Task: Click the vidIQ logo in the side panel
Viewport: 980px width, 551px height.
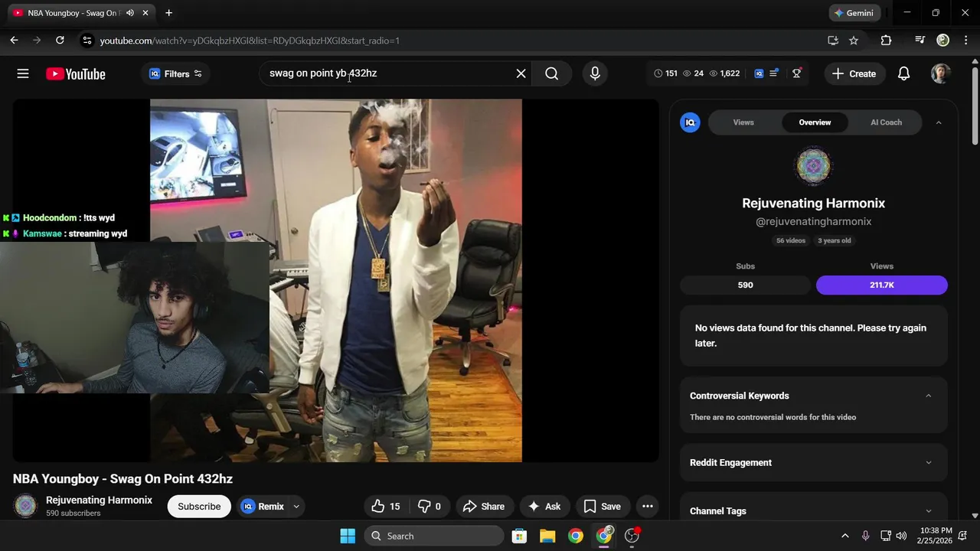Action: click(x=690, y=122)
